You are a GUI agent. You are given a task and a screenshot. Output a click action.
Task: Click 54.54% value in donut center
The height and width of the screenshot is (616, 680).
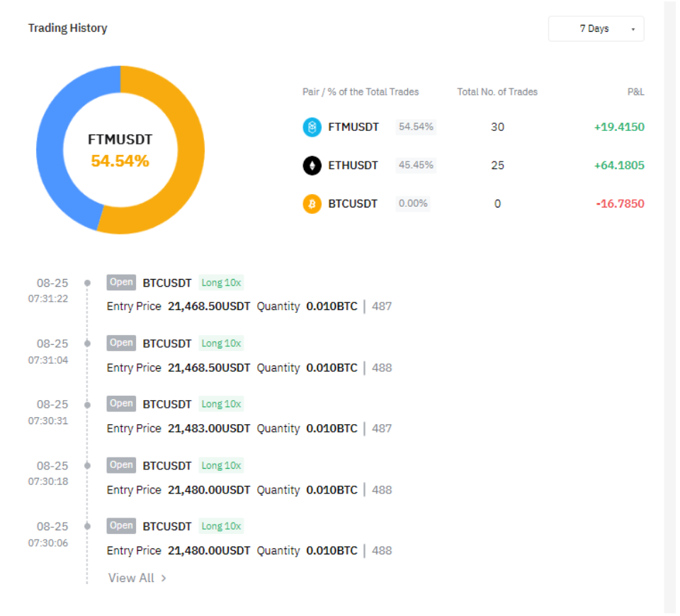click(x=120, y=161)
